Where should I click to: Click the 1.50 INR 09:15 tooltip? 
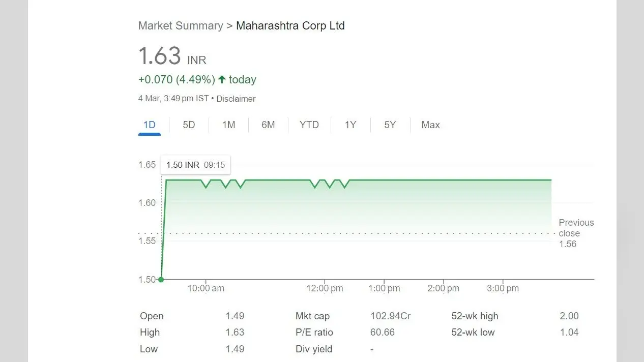point(195,165)
